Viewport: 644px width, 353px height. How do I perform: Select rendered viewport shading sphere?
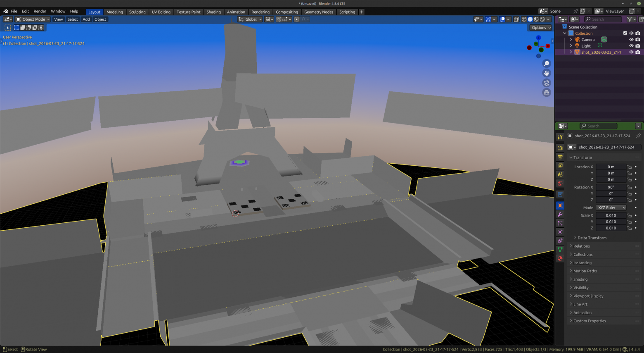click(x=542, y=19)
